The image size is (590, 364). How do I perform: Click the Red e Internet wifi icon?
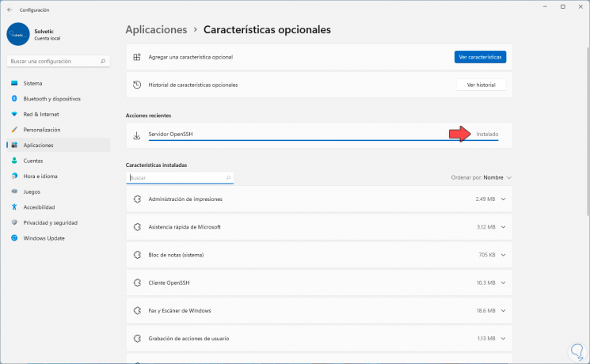click(x=13, y=114)
